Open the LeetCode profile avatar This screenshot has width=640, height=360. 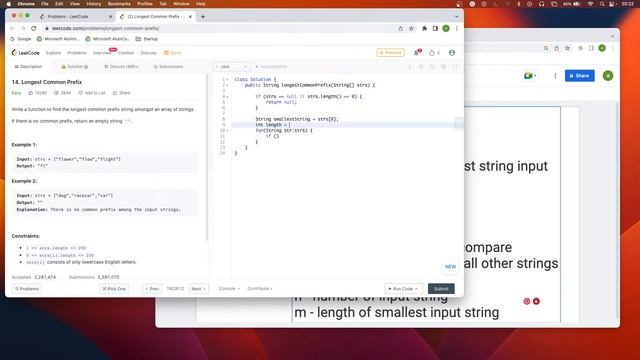(452, 53)
